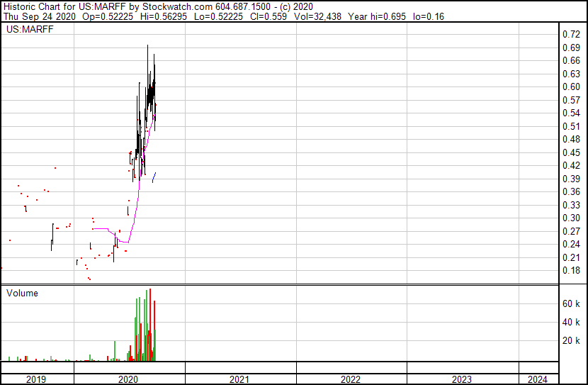Click the 0.45 price axis label
Screen dimensions: 588x385
click(571, 152)
